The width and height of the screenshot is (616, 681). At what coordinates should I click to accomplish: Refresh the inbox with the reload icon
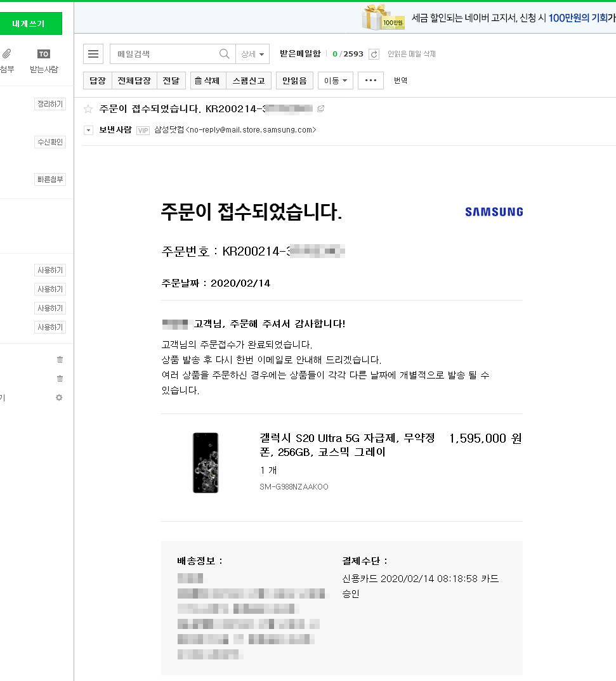(374, 55)
